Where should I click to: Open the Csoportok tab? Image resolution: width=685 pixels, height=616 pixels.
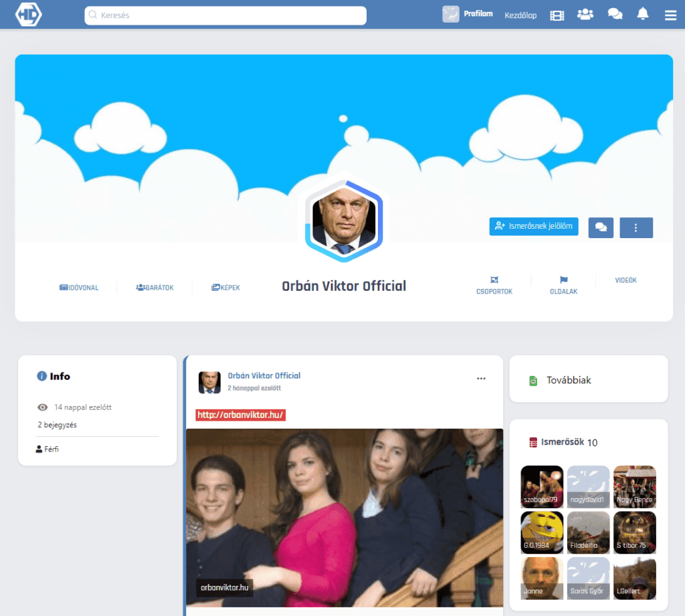coord(494,286)
